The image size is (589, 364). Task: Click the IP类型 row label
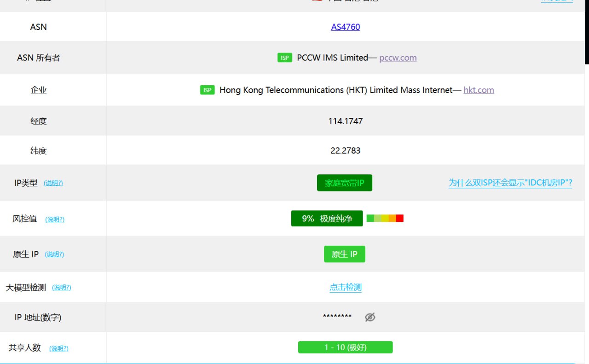pos(26,183)
